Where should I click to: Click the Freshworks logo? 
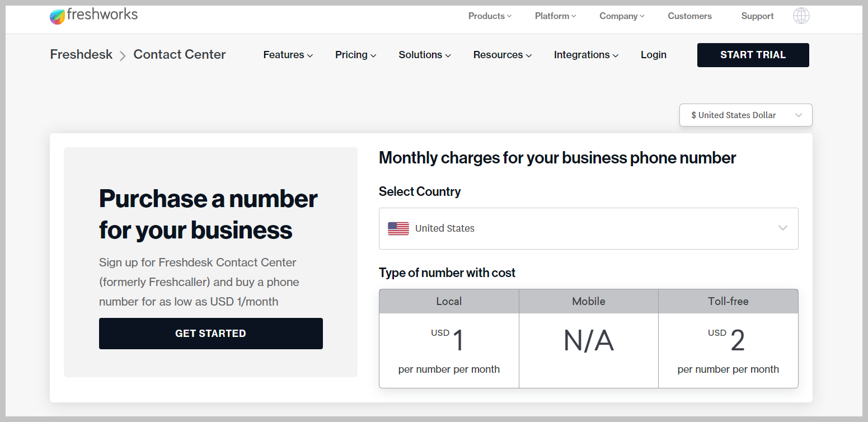point(93,16)
